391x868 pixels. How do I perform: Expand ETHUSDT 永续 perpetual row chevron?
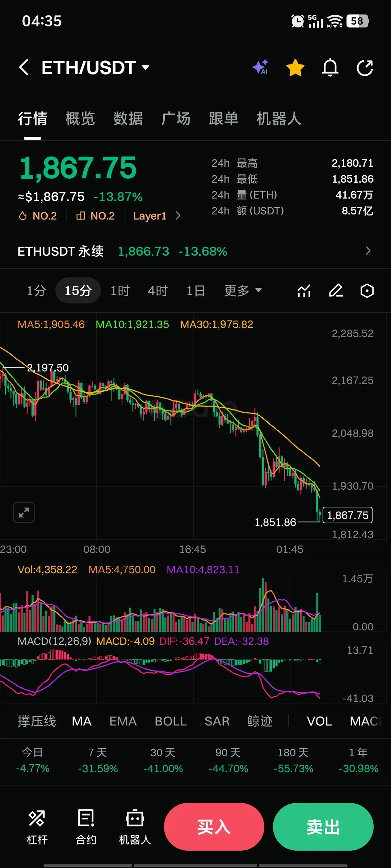tap(368, 251)
